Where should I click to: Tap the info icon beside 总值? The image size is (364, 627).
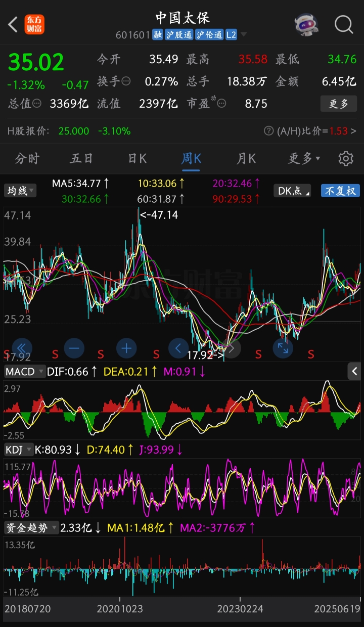coord(37,104)
